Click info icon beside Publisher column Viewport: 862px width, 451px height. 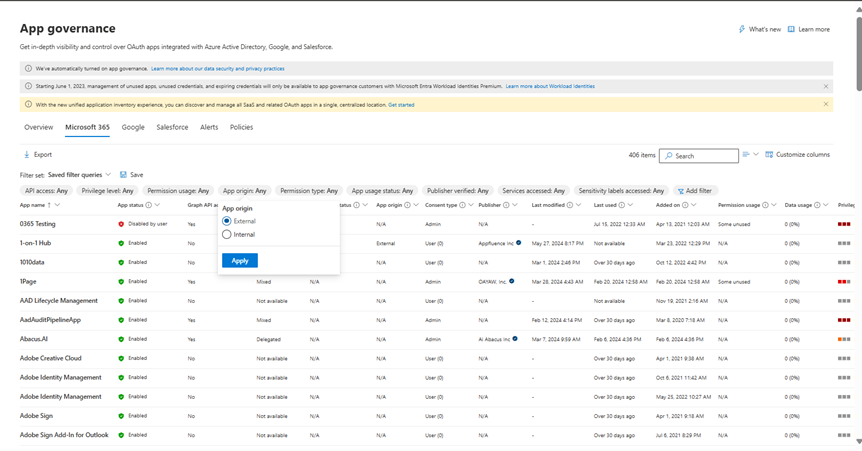coord(506,205)
